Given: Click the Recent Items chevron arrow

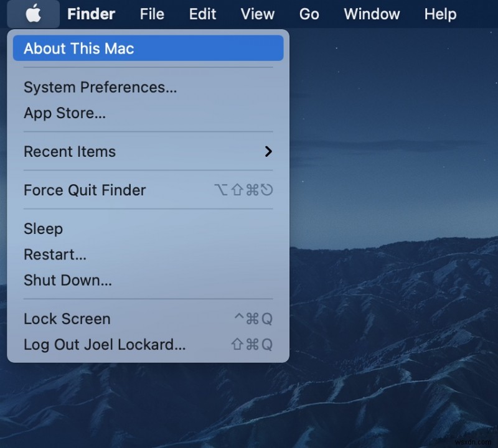Looking at the screenshot, I should coord(268,151).
